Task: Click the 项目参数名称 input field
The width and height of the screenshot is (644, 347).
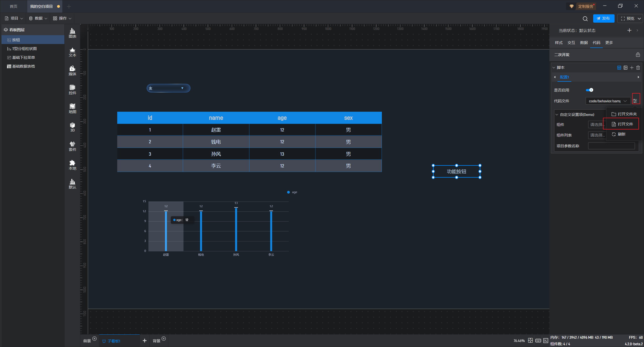Action: pyautogui.click(x=611, y=146)
